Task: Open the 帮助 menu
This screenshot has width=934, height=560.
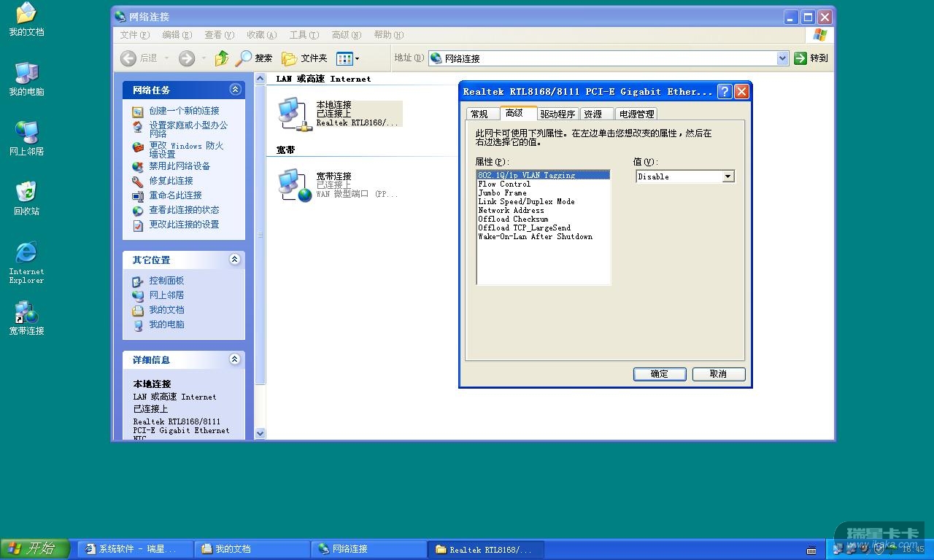Action: (388, 35)
